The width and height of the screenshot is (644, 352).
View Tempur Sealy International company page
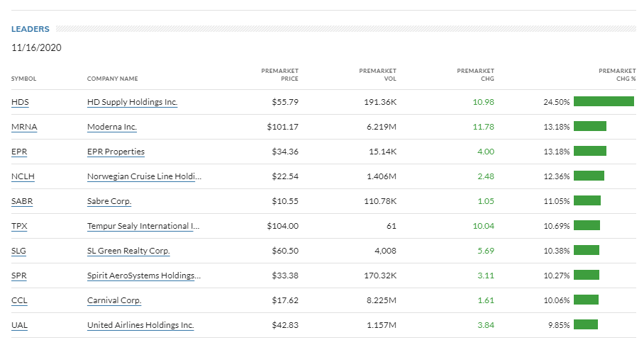click(143, 226)
